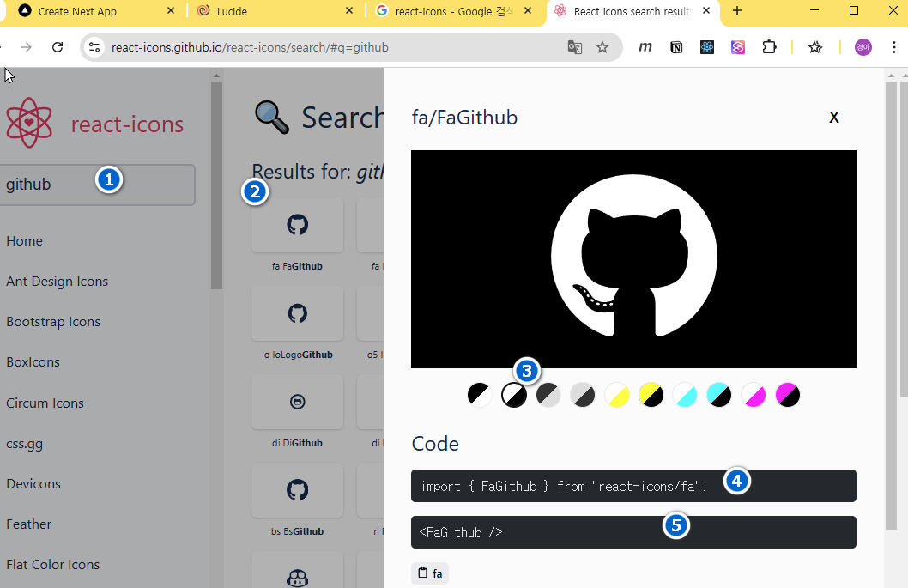Screen dimensions: 908x588
Task: Open Bootstrap Icons in the sidebar
Action: point(53,322)
